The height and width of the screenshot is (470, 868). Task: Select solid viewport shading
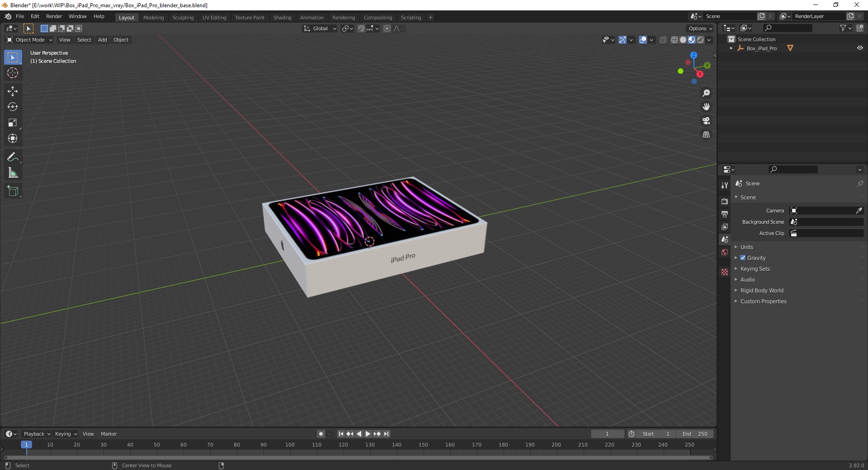click(x=683, y=40)
